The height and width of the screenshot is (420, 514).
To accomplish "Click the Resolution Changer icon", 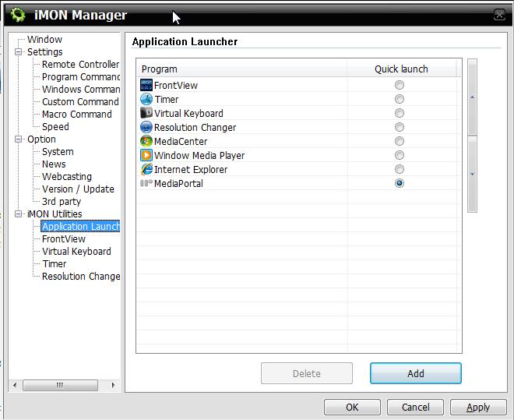I will tap(146, 127).
